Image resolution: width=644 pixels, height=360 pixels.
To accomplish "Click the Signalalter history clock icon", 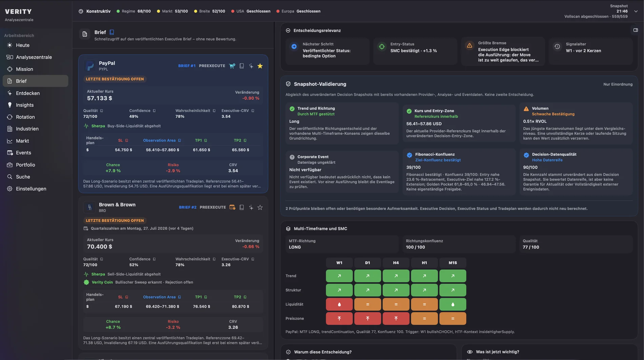I will (557, 46).
